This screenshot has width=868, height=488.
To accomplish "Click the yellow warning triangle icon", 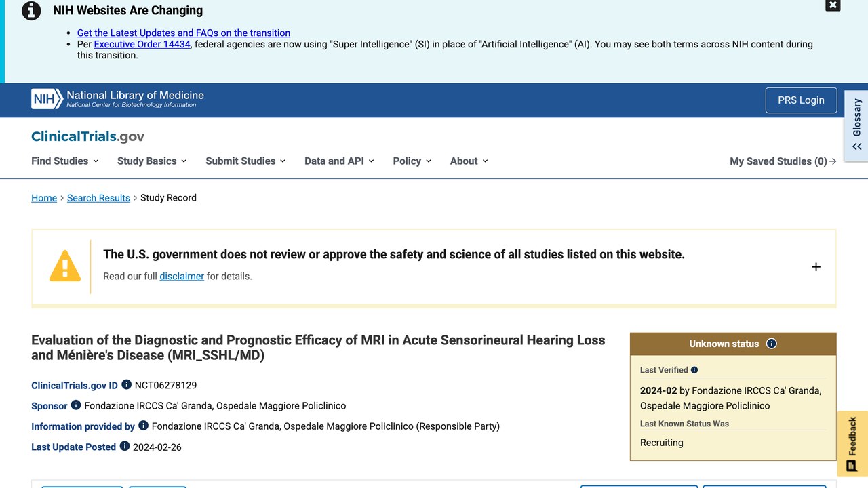I will click(65, 266).
